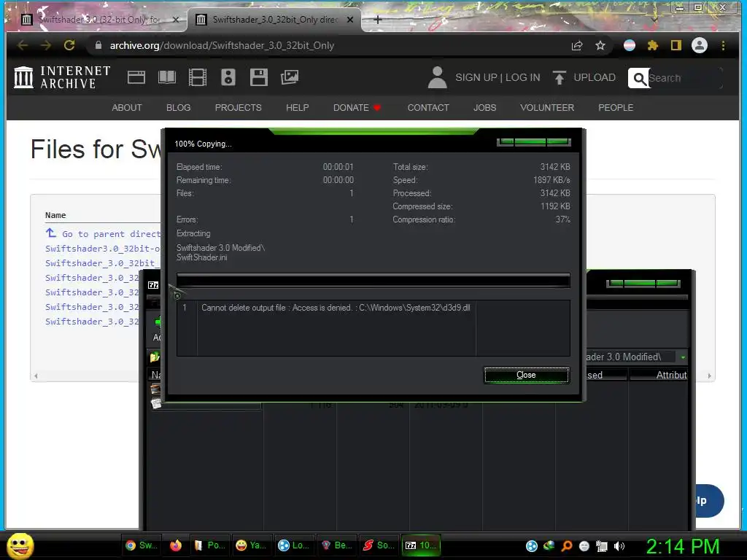Click the volume speaker tray icon
This screenshot has width=747, height=560.
(619, 546)
